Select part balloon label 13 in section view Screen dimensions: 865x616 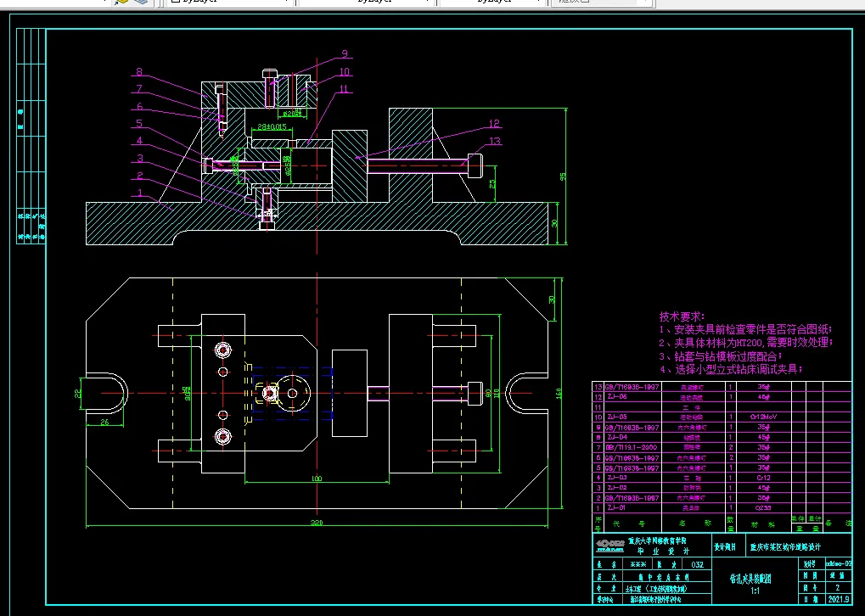495,141
